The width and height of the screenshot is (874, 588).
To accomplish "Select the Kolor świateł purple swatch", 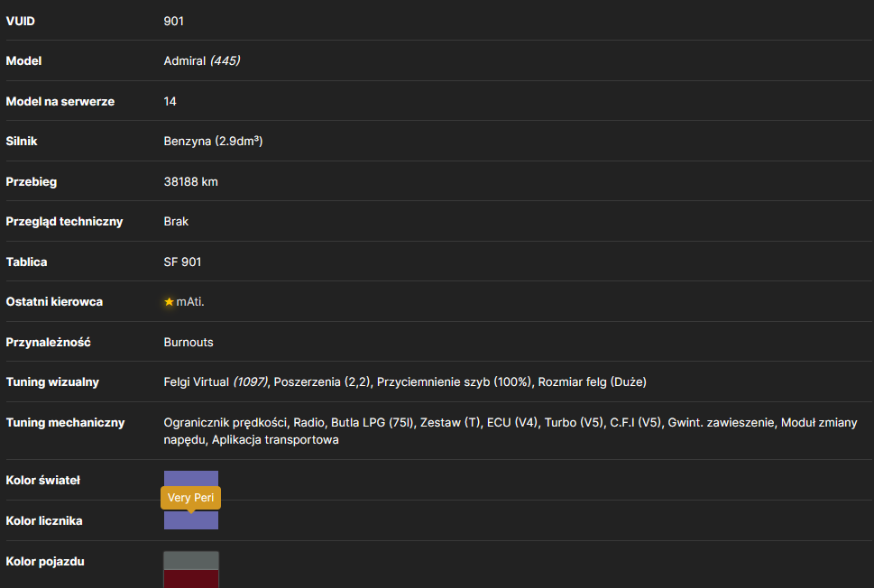I will coord(191,479).
